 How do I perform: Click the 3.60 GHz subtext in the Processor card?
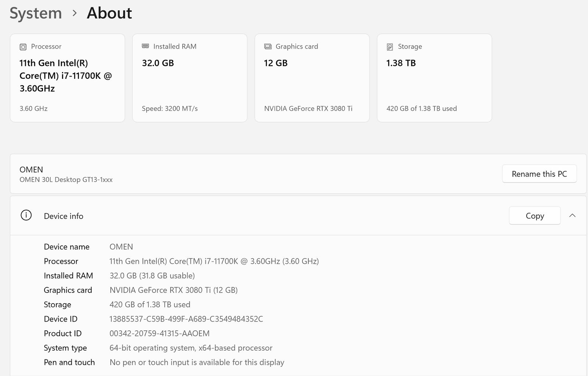(x=33, y=109)
